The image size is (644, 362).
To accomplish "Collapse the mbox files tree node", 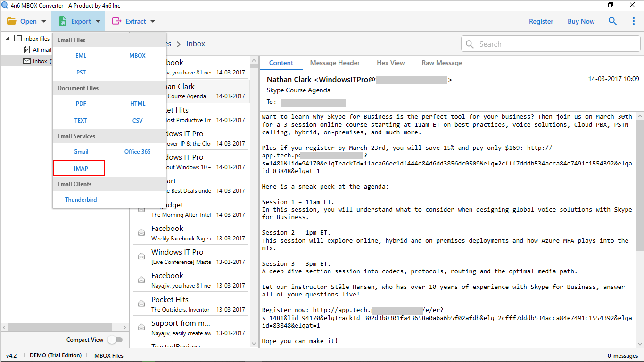I will pos(8,39).
